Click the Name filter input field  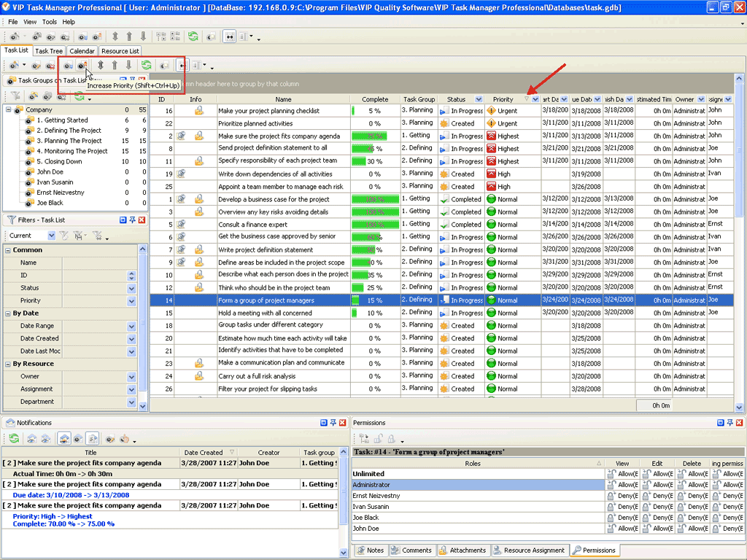click(x=99, y=262)
